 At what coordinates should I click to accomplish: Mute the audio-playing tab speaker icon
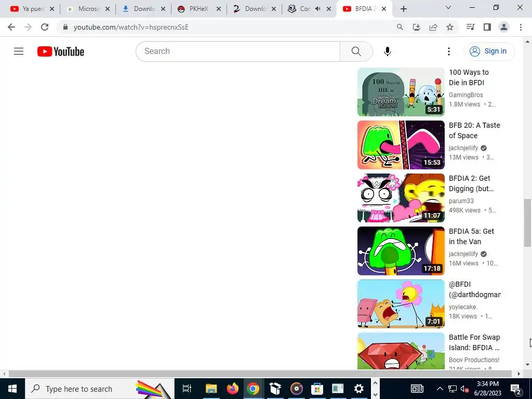[317, 9]
